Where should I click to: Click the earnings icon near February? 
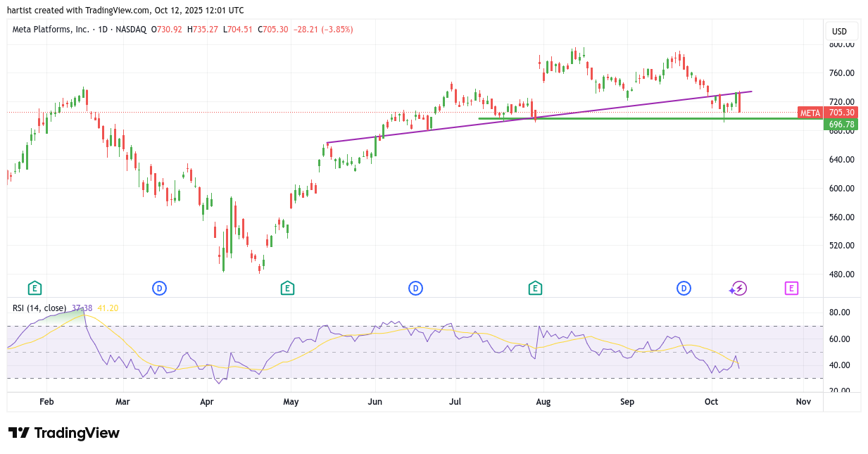point(34,288)
